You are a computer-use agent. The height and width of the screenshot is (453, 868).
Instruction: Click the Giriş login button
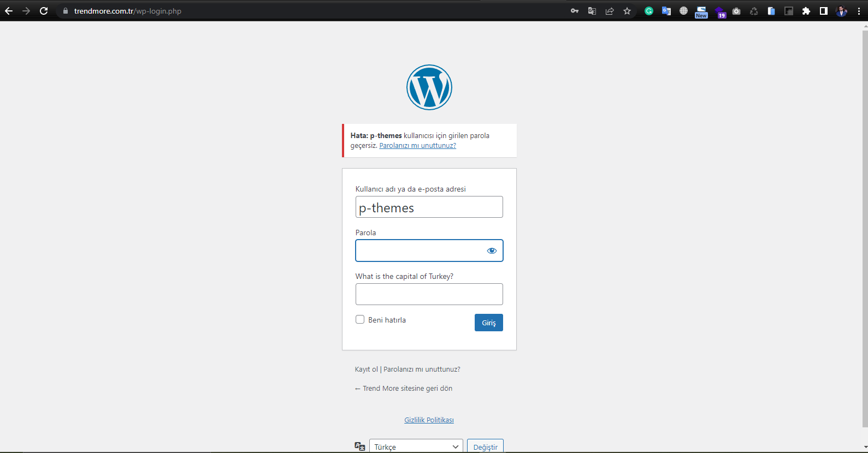[489, 323]
